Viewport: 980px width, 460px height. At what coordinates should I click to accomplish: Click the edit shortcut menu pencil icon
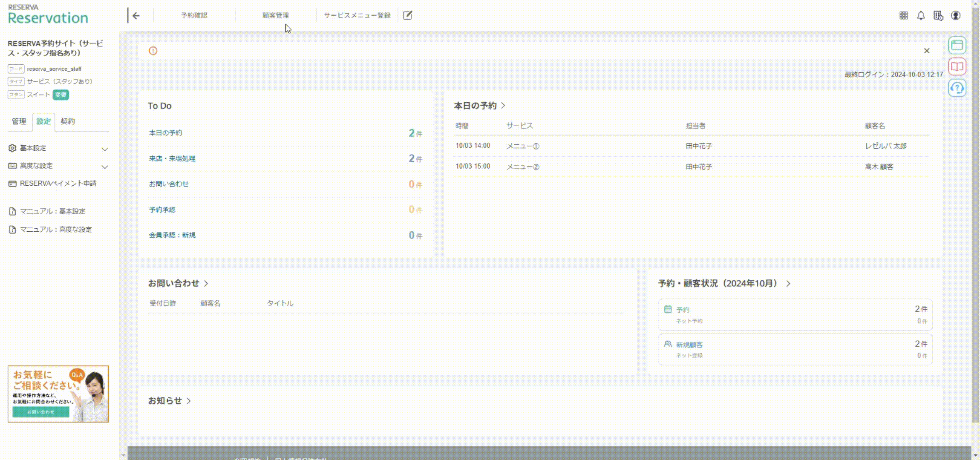coord(407,16)
